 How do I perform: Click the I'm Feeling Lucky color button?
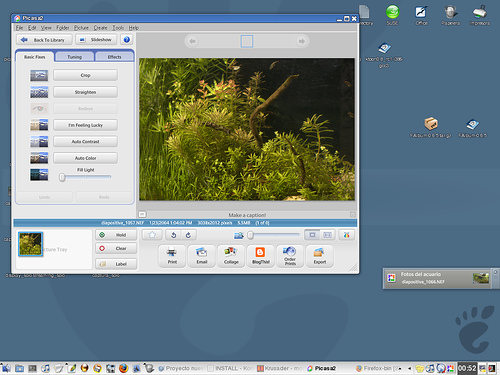point(346,235)
